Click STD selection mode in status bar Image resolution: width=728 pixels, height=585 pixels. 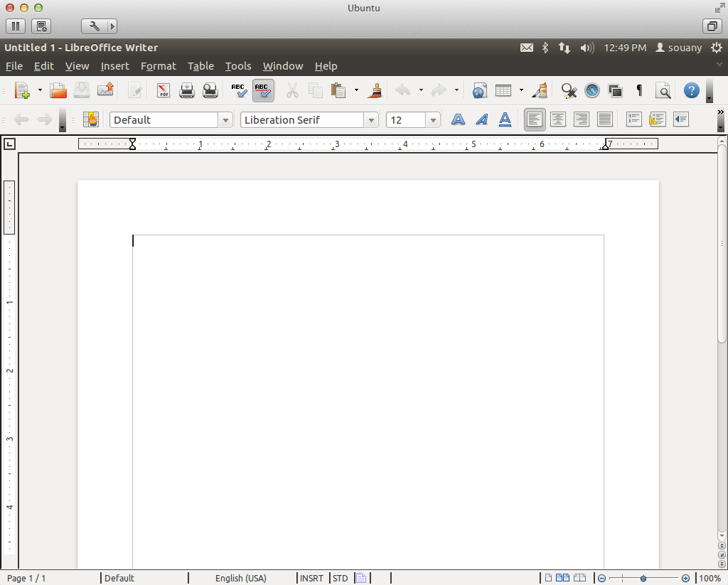coord(341,578)
